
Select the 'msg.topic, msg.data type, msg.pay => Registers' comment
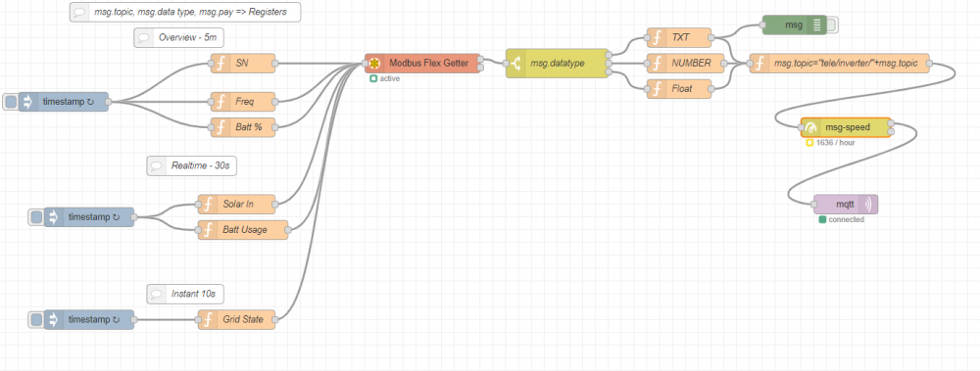pos(185,12)
